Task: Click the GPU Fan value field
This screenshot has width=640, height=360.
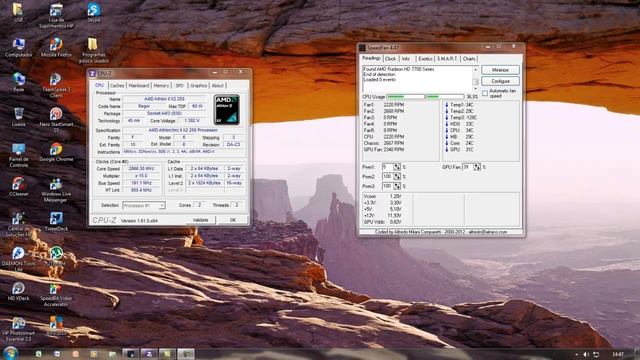Action: click(x=467, y=167)
